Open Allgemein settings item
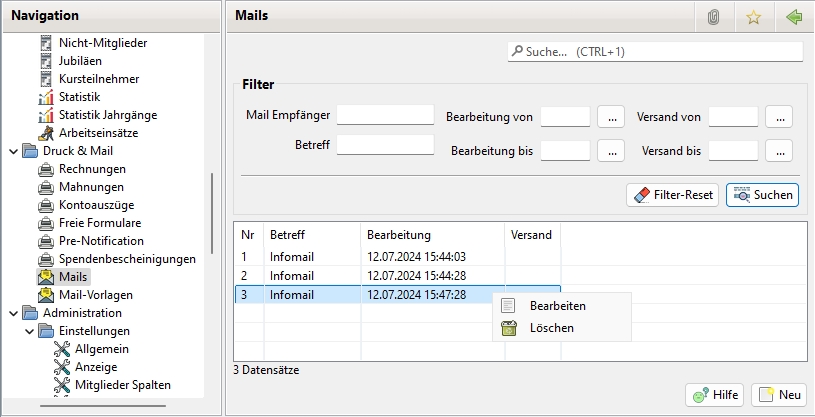 [x=101, y=349]
